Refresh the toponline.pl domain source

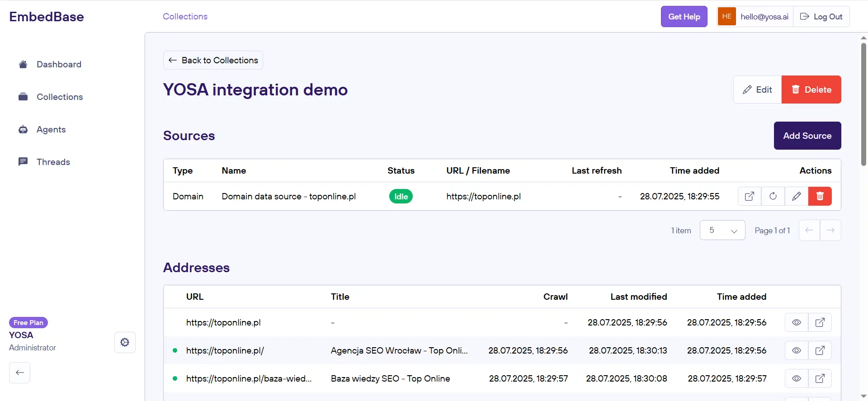coord(773,196)
